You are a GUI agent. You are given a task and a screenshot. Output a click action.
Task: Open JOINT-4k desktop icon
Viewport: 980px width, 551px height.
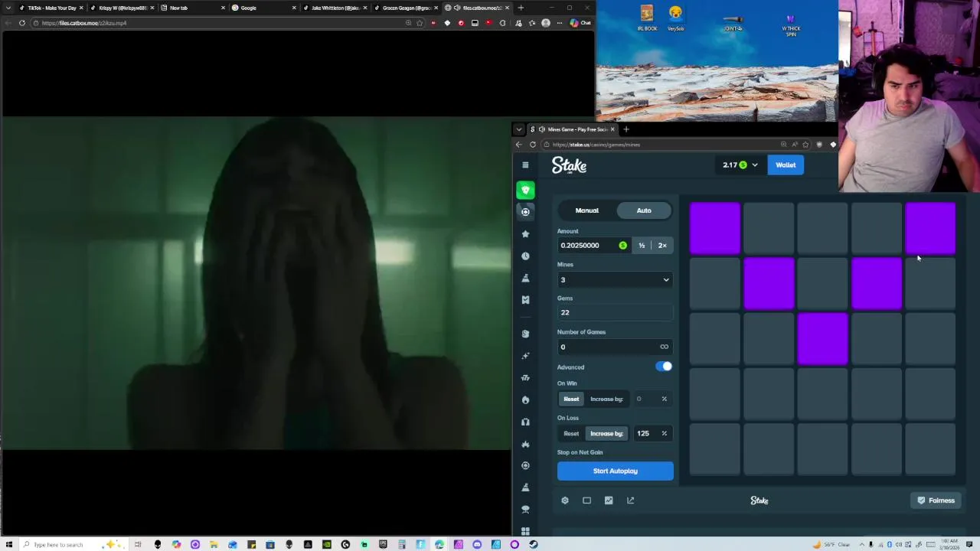click(x=733, y=23)
